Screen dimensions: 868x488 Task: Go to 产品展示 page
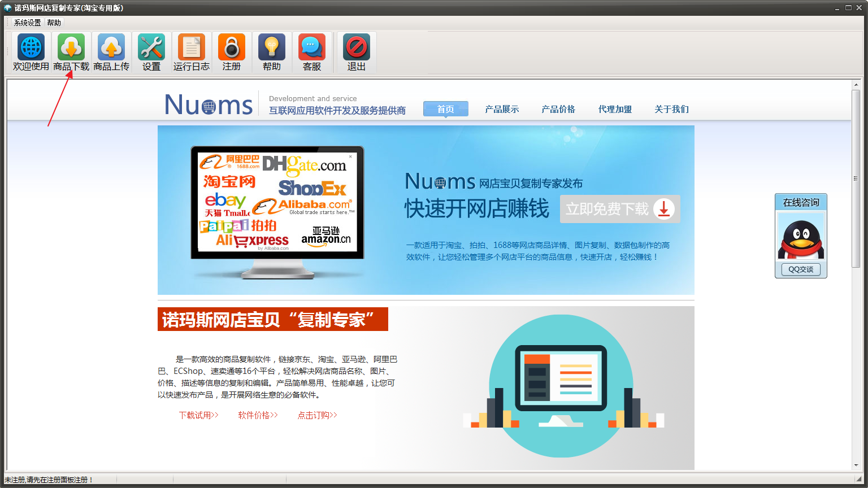pyautogui.click(x=502, y=109)
